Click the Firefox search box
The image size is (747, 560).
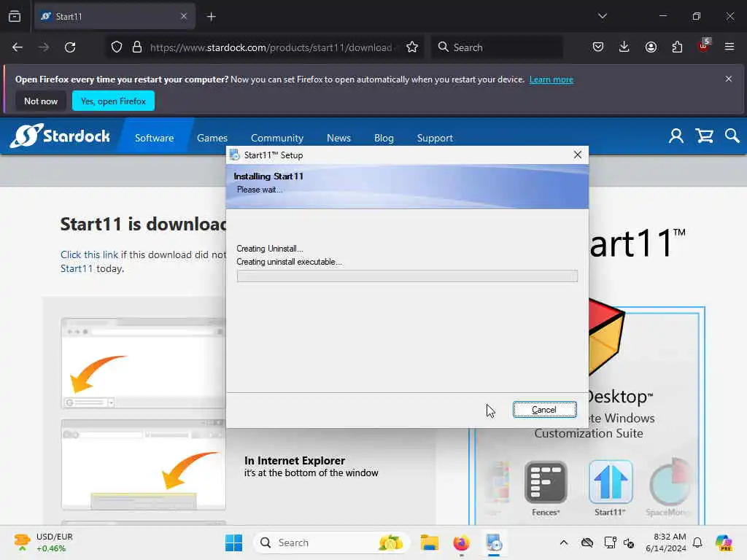(497, 47)
